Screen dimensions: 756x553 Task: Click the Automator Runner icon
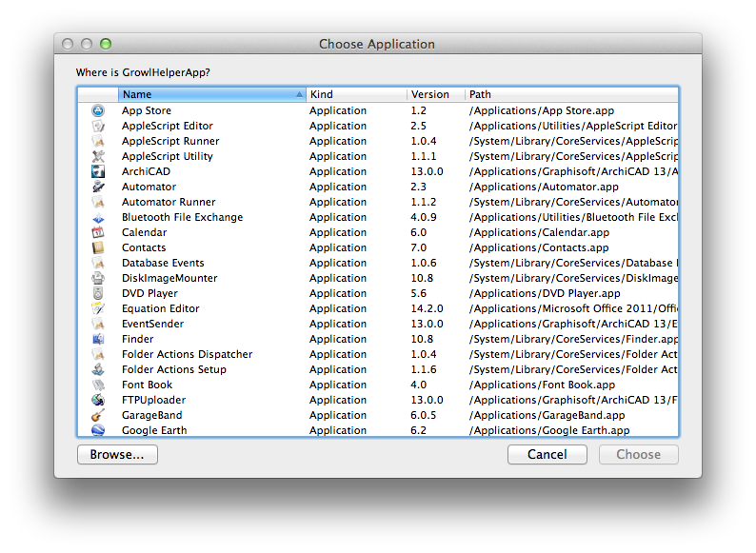tap(98, 202)
